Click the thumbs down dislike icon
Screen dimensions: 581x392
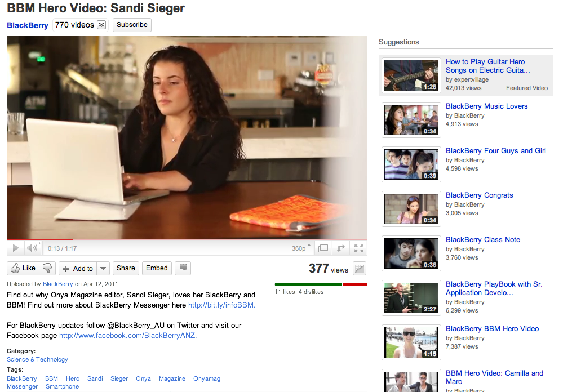[x=47, y=268]
